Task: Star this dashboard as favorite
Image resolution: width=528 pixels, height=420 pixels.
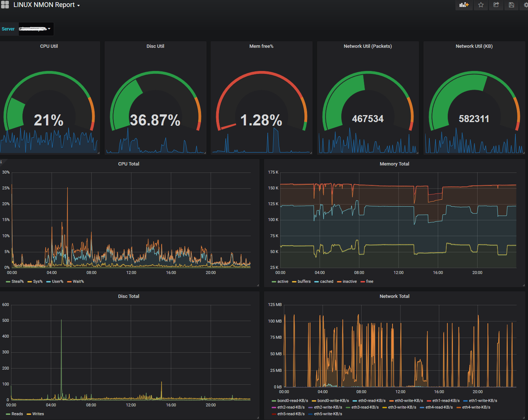Action: 481,5
